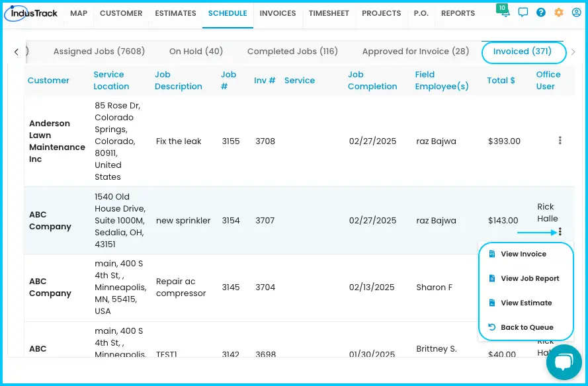
Task: Sort by Field Employee(s) column header
Action: coord(442,80)
